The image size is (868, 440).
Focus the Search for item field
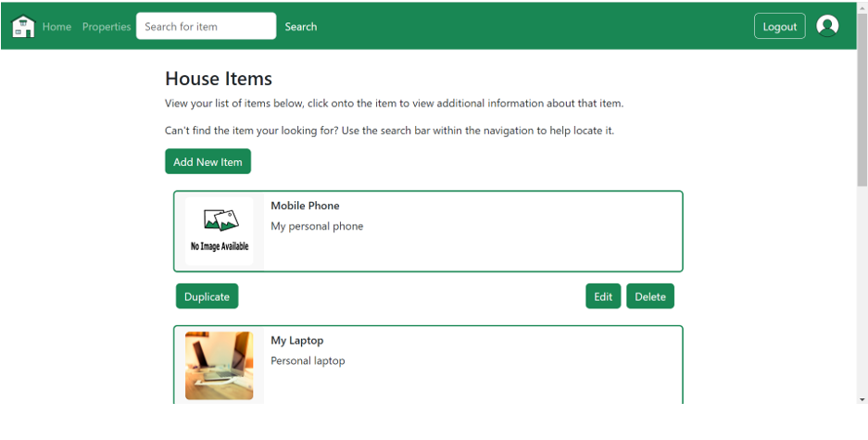tap(206, 26)
